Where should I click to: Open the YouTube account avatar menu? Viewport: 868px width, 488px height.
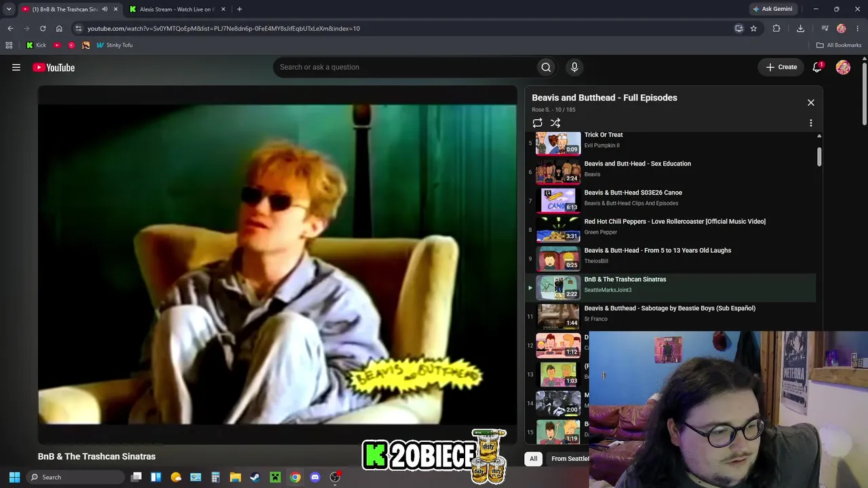pyautogui.click(x=843, y=67)
